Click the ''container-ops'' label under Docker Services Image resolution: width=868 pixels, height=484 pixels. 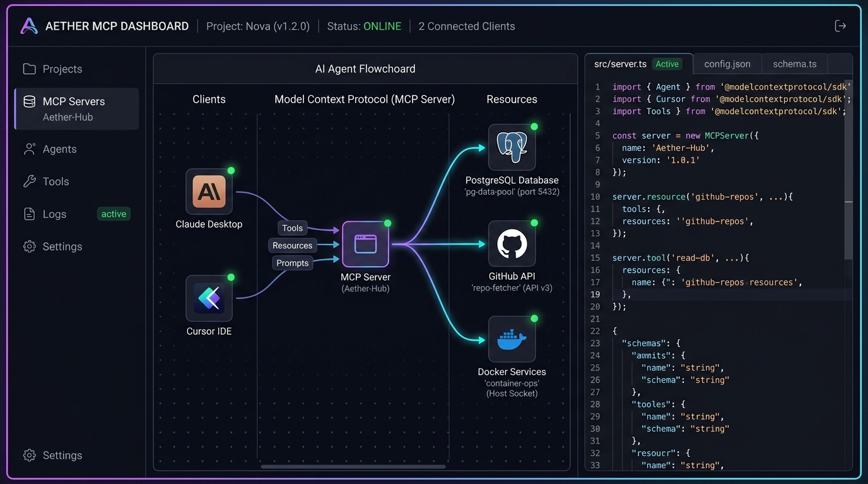[512, 383]
